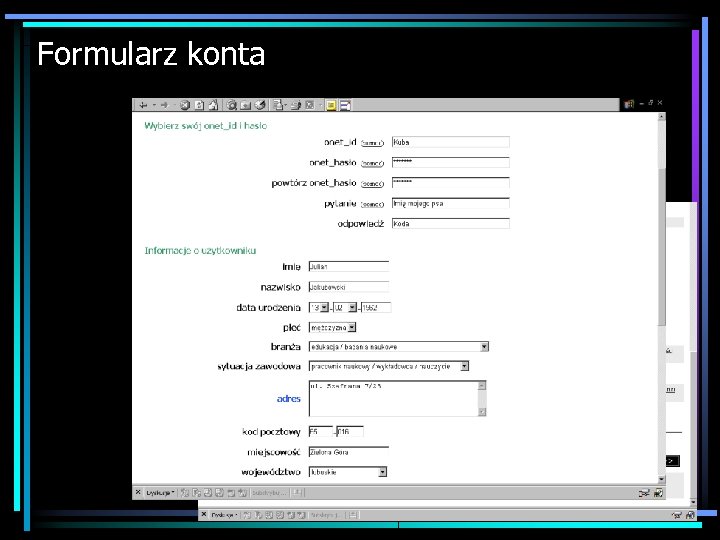The height and width of the screenshot is (540, 720).
Task: Click rightmost icon of the front status bar
Action: (x=658, y=493)
